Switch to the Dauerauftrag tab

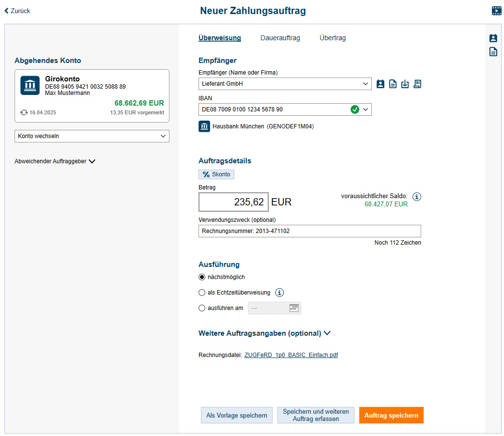coord(280,38)
